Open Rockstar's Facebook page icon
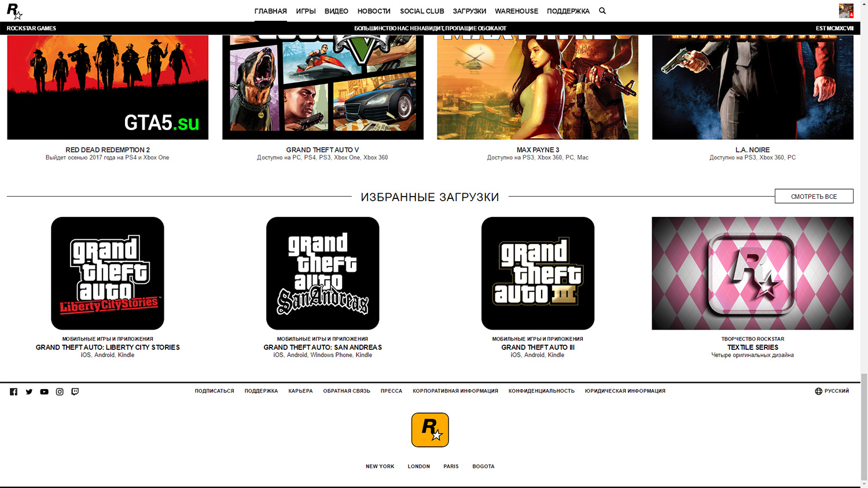This screenshot has width=868, height=488. pos(13,391)
